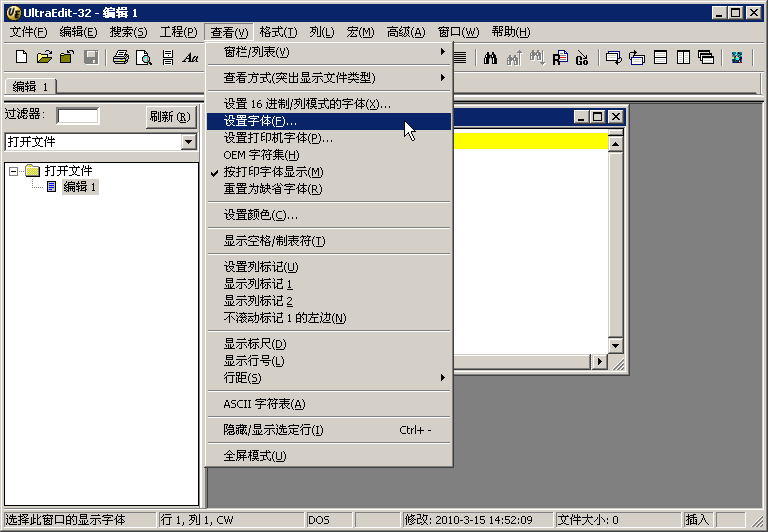Expand 查看方式(突出显示文件类型) submenu

tap(328, 78)
